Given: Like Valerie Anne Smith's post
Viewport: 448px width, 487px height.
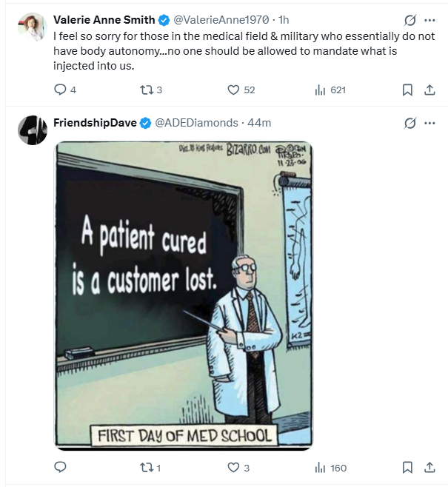Looking at the screenshot, I should [233, 90].
